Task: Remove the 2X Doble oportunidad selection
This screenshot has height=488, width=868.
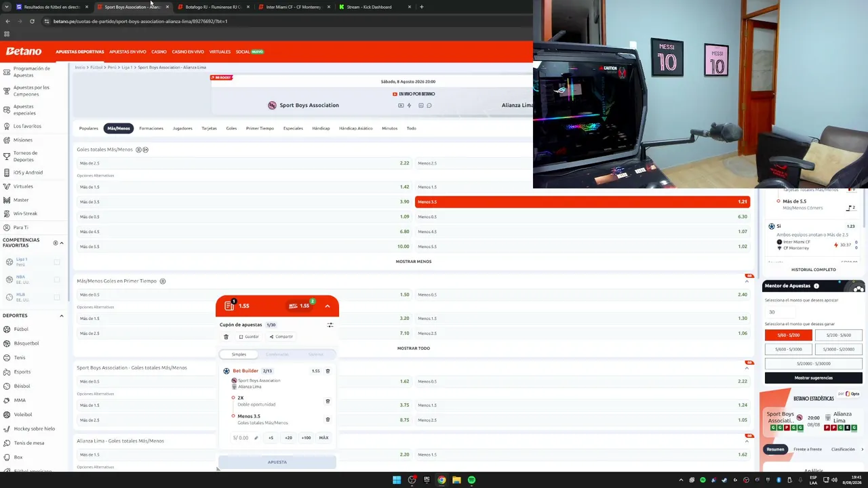Action: click(x=328, y=401)
